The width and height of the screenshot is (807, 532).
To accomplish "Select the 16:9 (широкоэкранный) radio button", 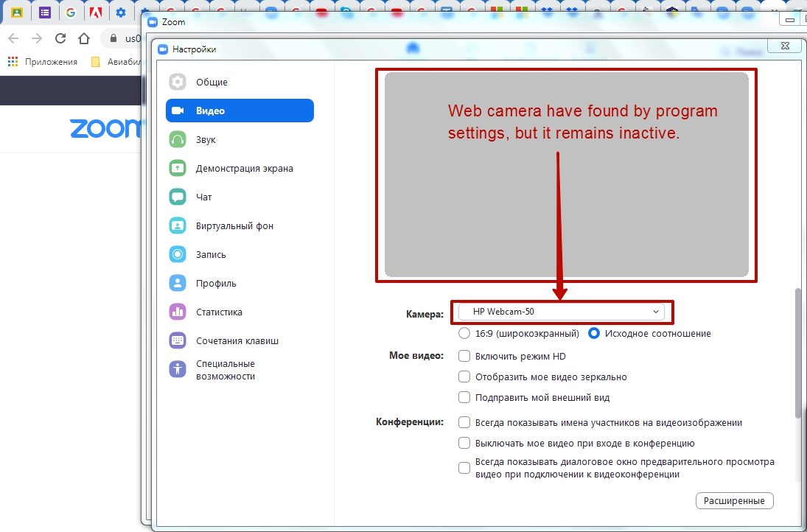I will tap(464, 333).
